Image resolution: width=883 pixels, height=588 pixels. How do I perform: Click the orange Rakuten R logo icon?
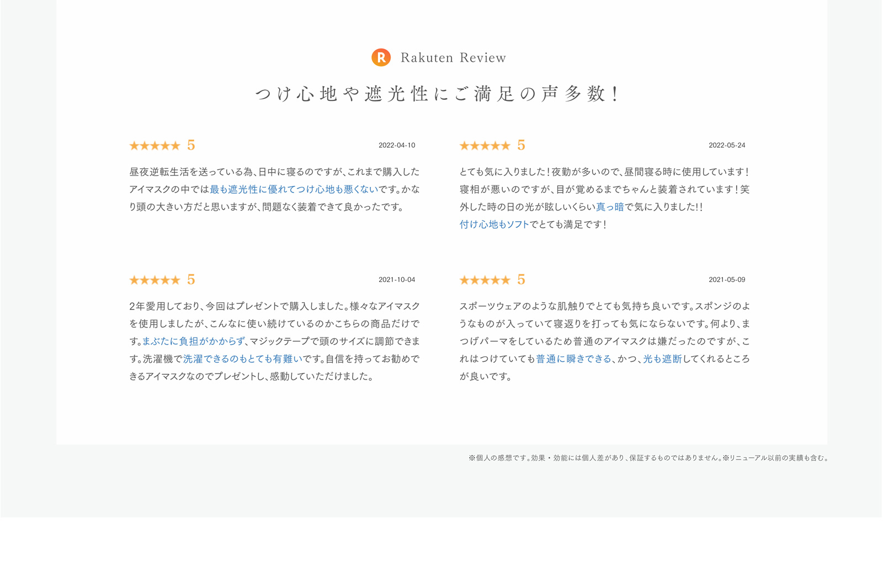point(381,57)
